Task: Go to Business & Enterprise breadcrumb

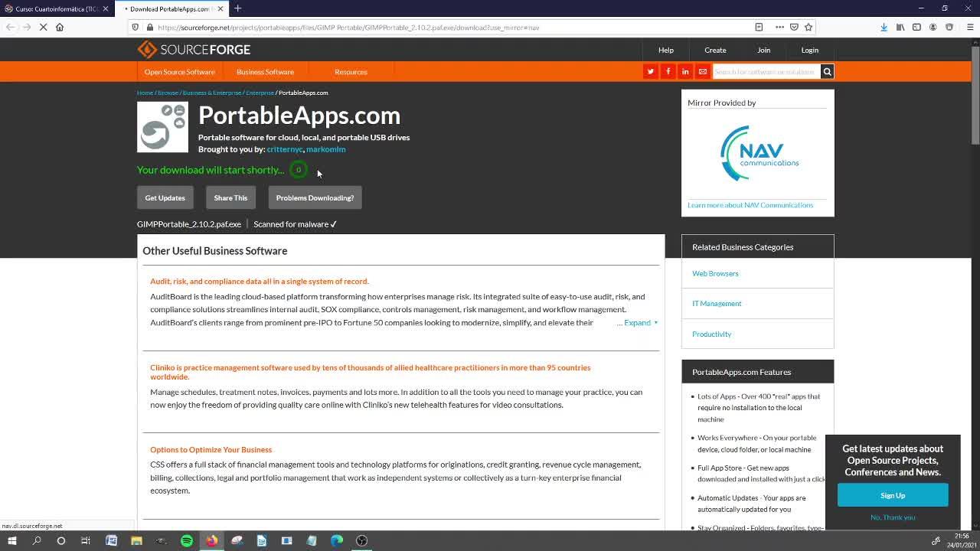Action: coord(212,93)
